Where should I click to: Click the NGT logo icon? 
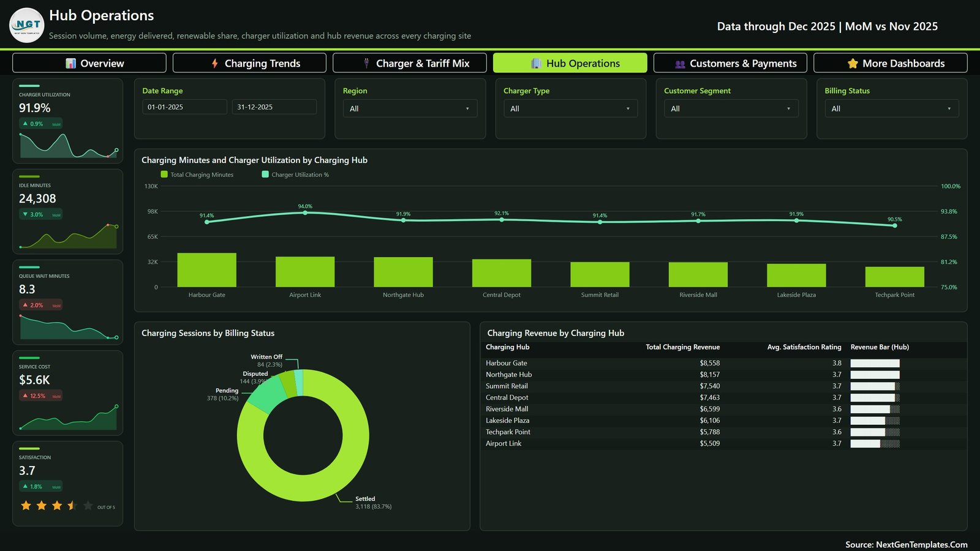click(27, 25)
